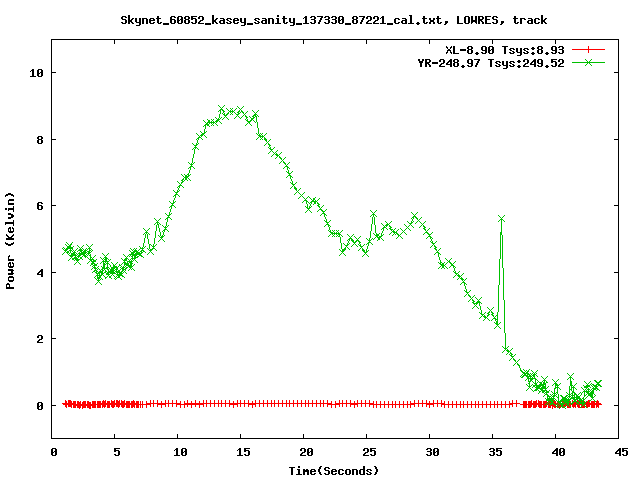Click the red legend line sample
This screenshot has width=640, height=480.
click(x=588, y=50)
